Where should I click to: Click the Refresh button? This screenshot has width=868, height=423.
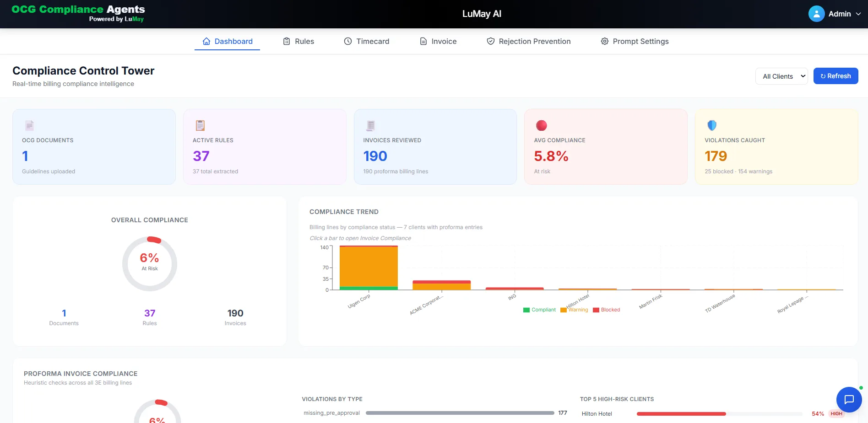(x=835, y=76)
